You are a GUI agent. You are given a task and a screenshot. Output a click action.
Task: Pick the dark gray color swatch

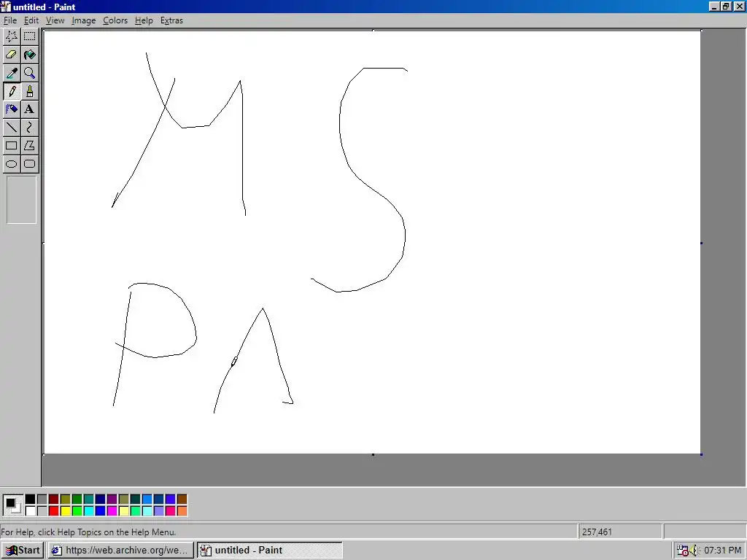click(42, 499)
